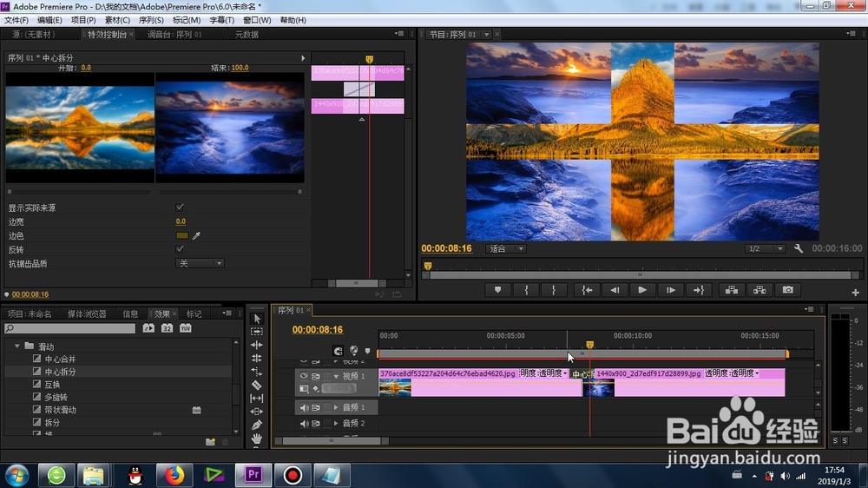Select the Hand tool

pyautogui.click(x=257, y=439)
